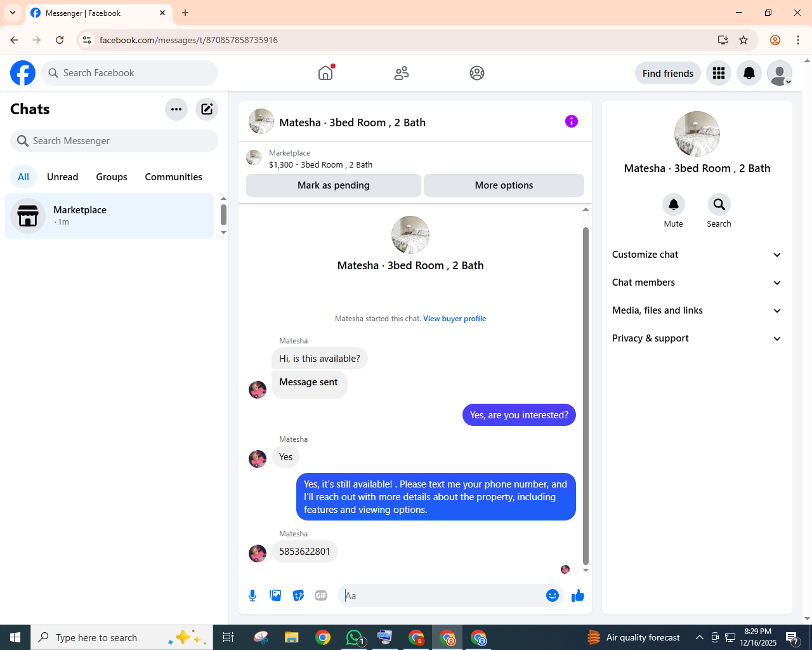Open site information icon in address bar
Image resolution: width=812 pixels, height=650 pixels.
[x=87, y=40]
